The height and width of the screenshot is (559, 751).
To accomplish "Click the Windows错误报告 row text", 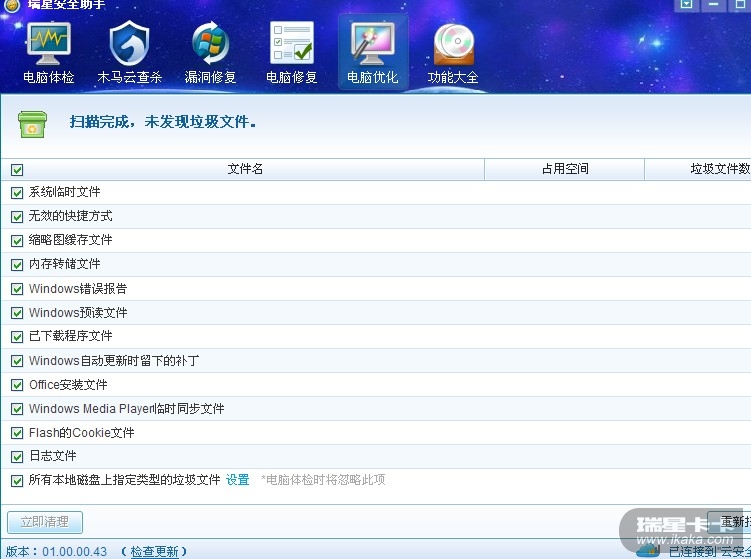I will [78, 288].
